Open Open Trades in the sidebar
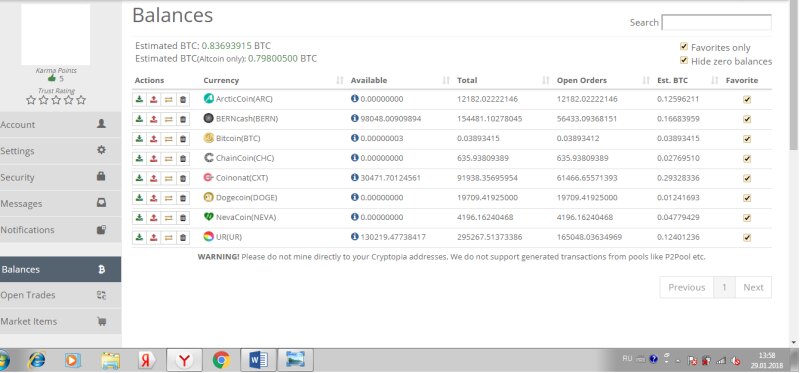Viewport: 800px width, 373px height. tap(60, 295)
